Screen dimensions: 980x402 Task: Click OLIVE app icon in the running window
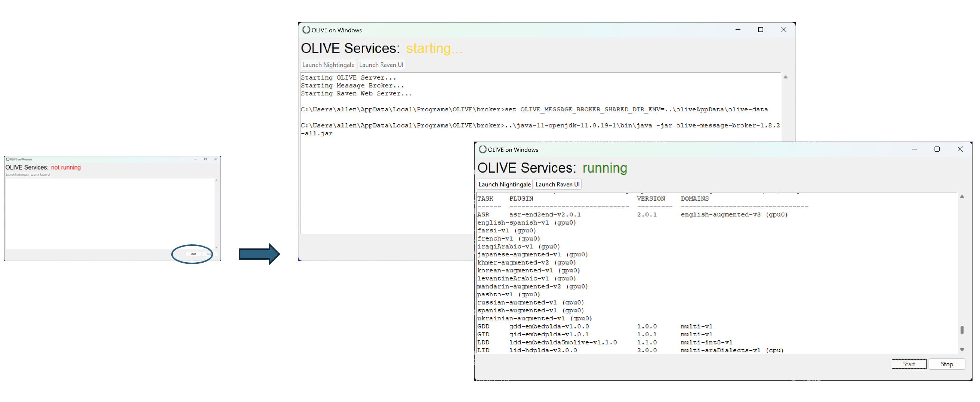(x=483, y=149)
